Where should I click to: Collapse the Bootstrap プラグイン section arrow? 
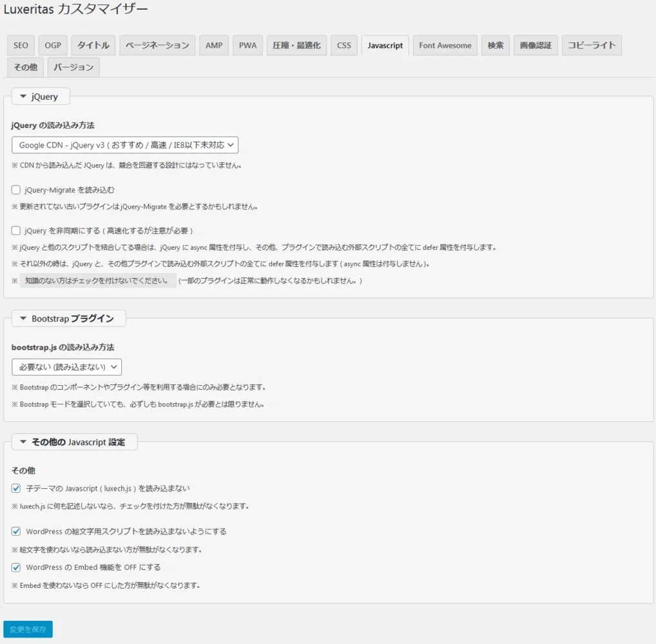tap(23, 319)
